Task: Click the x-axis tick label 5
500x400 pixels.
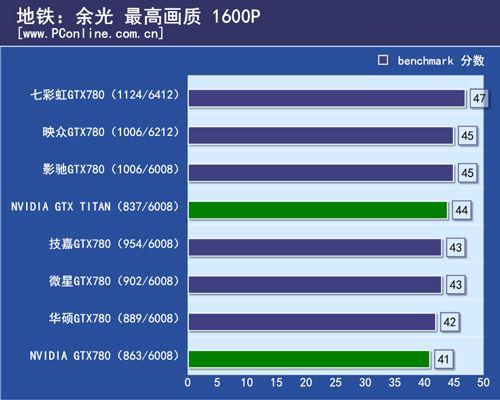Action: coord(217,382)
